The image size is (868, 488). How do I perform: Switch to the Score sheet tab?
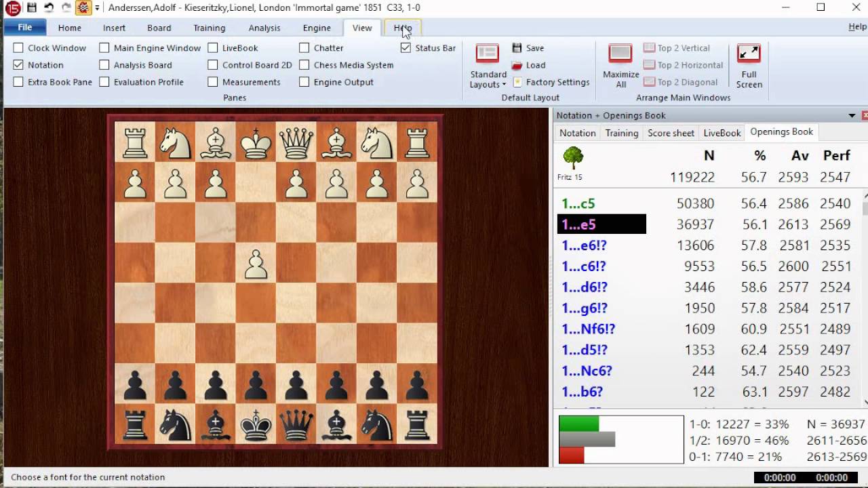[x=671, y=133]
